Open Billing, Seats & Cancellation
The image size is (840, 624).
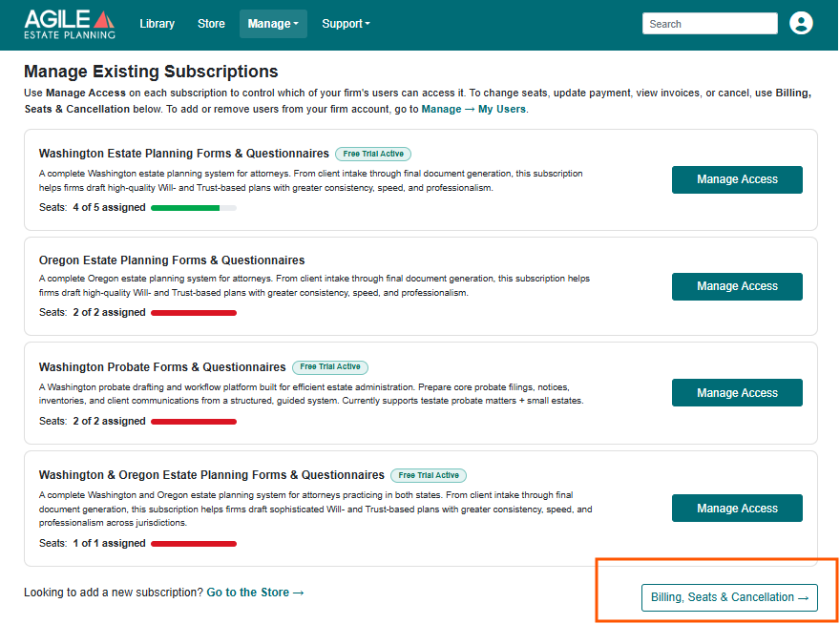[x=729, y=597]
